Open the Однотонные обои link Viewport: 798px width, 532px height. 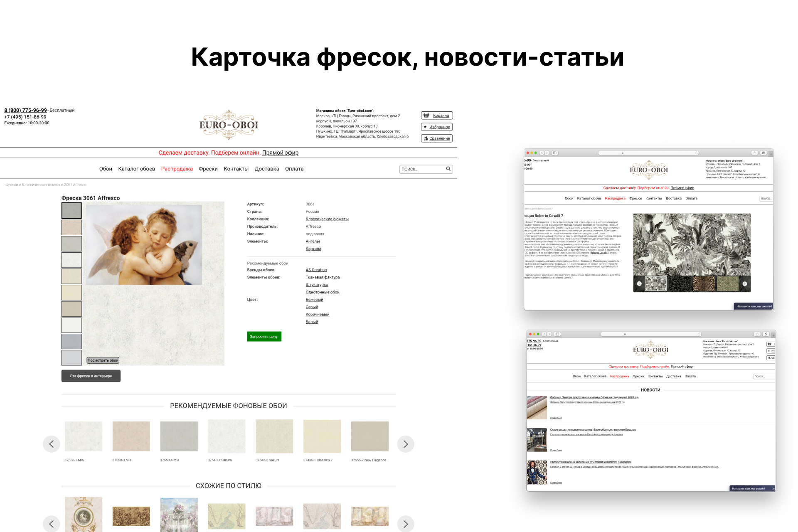click(323, 293)
